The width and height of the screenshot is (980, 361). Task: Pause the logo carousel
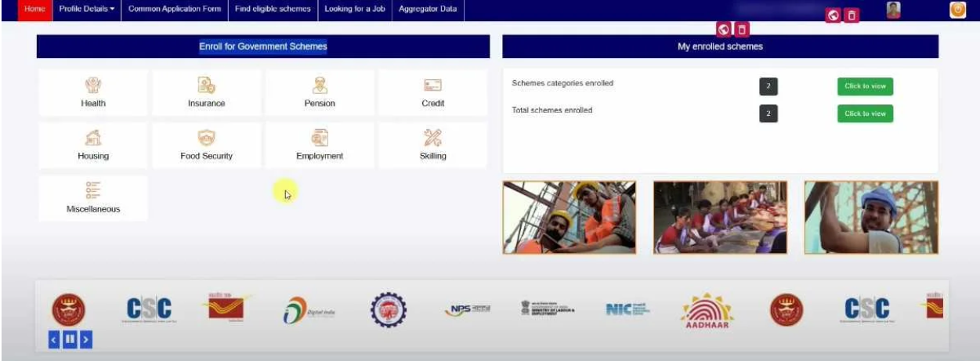pos(70,340)
